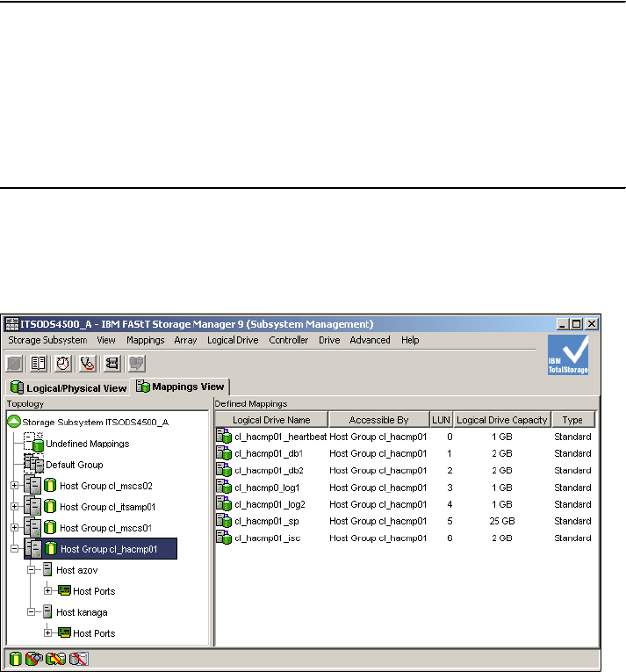Click the app icon in the title bar
The width and height of the screenshot is (626, 672).
pos(12,324)
